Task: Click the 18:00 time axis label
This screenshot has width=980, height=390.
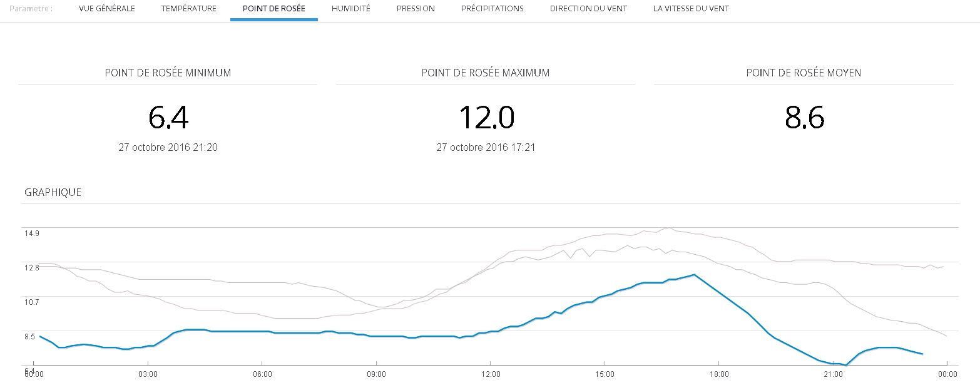Action: click(x=719, y=374)
